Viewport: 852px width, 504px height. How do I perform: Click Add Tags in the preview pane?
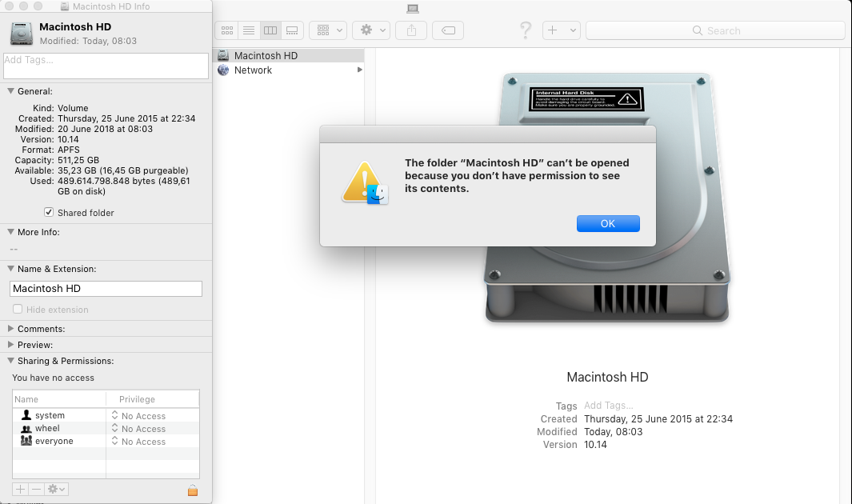pyautogui.click(x=609, y=406)
